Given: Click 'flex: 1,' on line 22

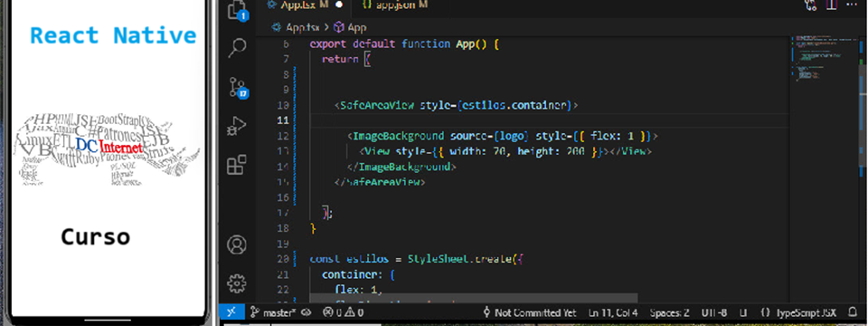Looking at the screenshot, I should tap(359, 290).
